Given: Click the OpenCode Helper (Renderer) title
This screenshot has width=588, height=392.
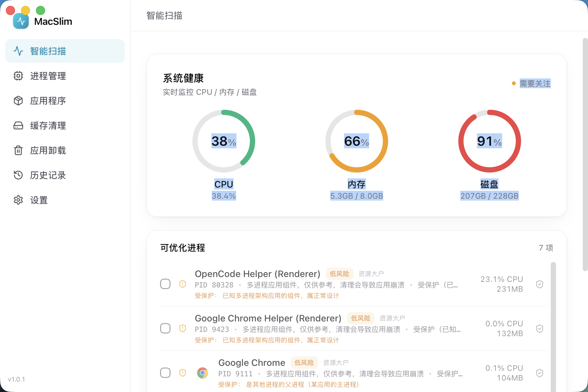Looking at the screenshot, I should 257,274.
